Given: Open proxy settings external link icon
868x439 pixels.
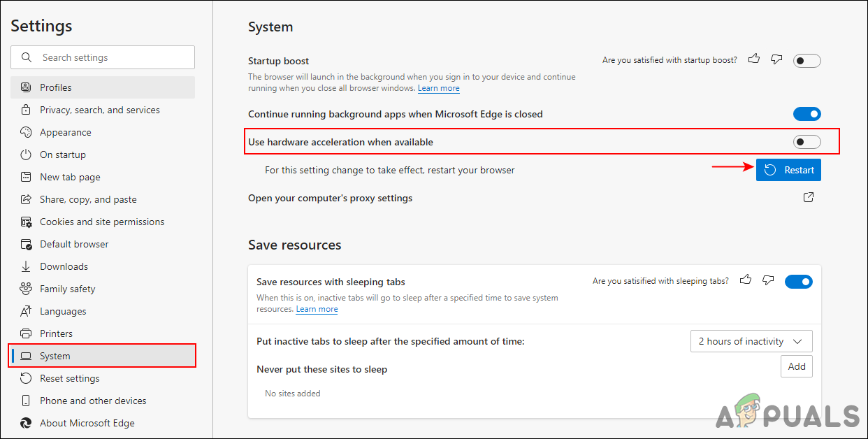Looking at the screenshot, I should click(x=808, y=198).
